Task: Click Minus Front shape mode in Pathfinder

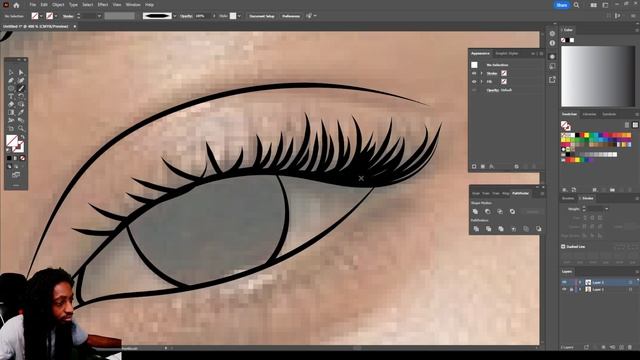Action: coord(488,211)
